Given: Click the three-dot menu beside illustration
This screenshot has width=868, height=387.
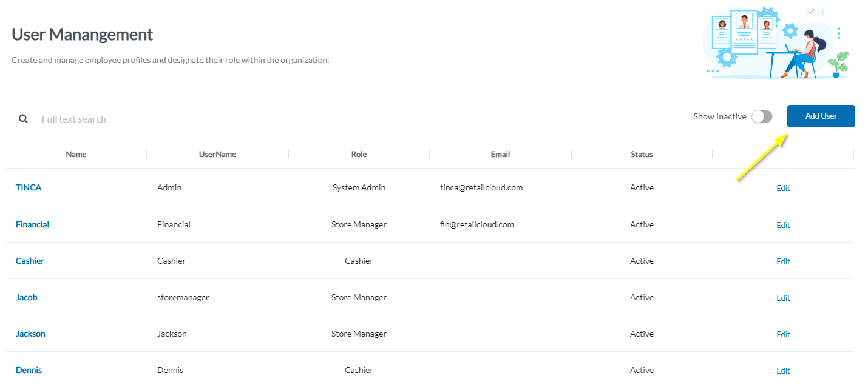Looking at the screenshot, I should click(839, 33).
